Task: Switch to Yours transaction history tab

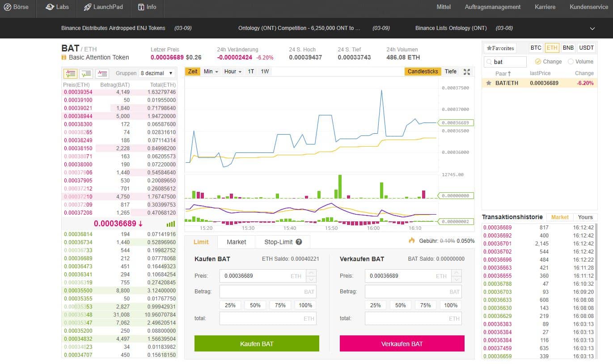Action: click(x=585, y=217)
